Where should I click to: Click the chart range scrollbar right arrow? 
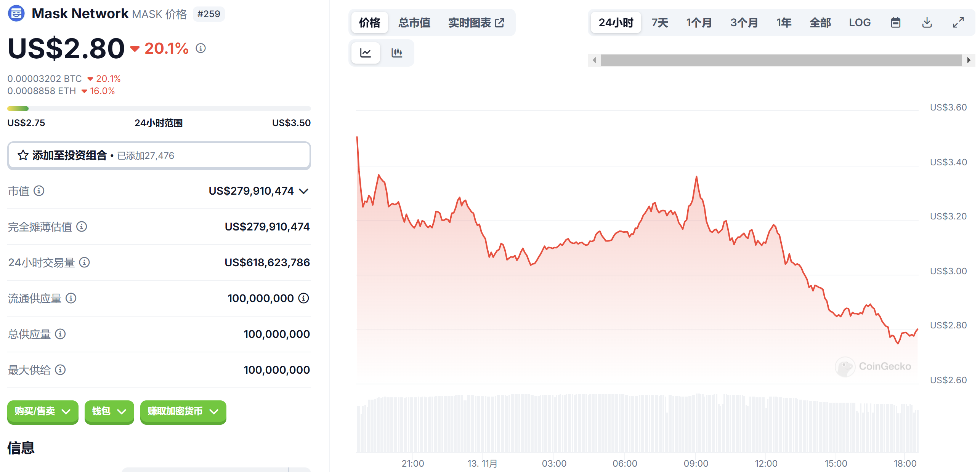(969, 60)
